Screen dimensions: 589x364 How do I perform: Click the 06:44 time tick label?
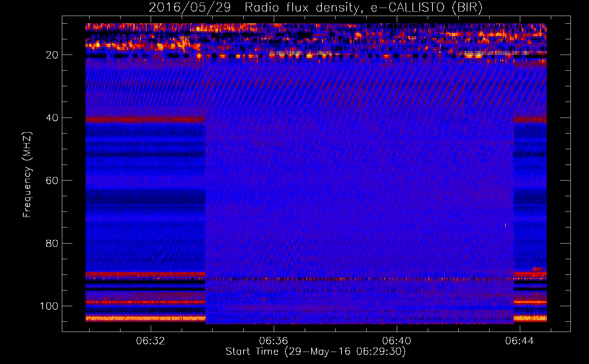(x=519, y=341)
